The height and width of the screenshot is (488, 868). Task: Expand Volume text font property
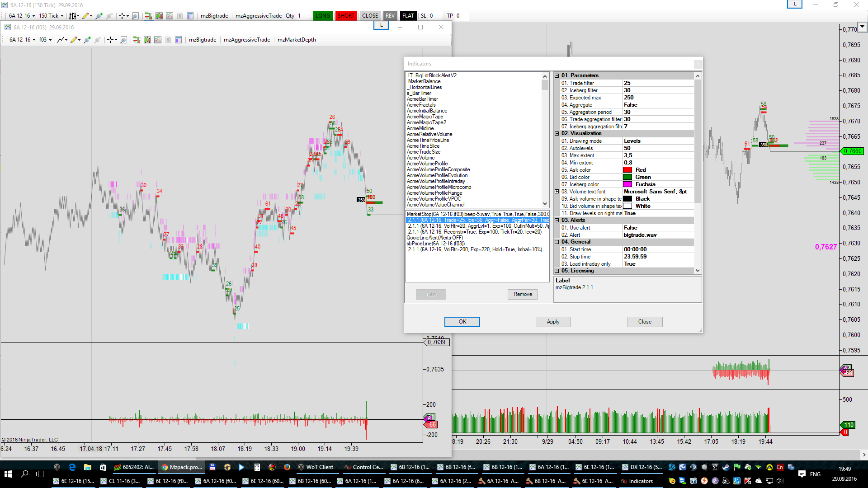pos(557,192)
